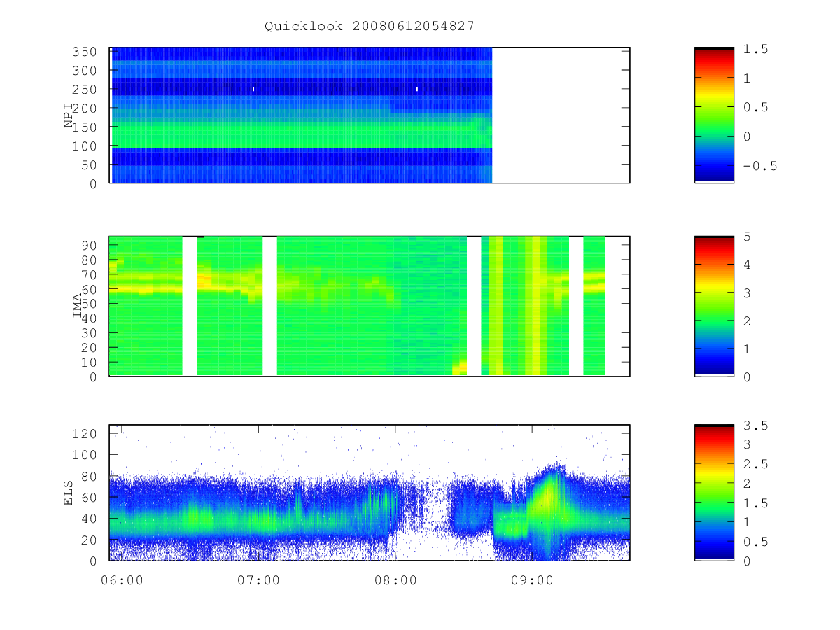Click the plot title Quicklook 20080612054827

370,26
